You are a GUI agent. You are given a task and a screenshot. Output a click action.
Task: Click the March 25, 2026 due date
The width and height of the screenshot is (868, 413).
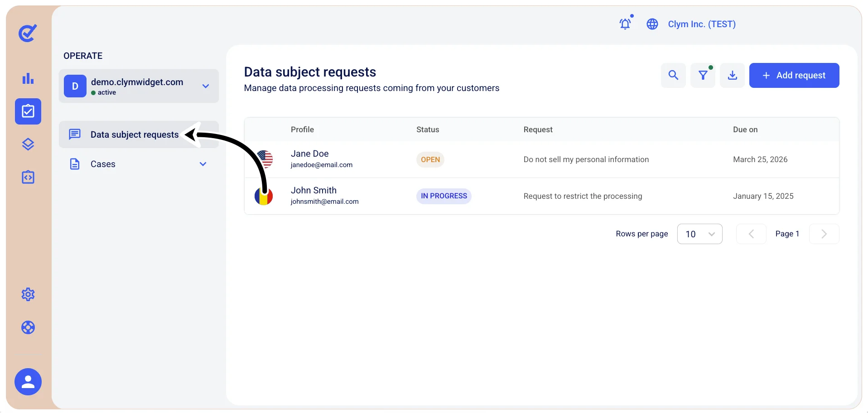click(760, 159)
